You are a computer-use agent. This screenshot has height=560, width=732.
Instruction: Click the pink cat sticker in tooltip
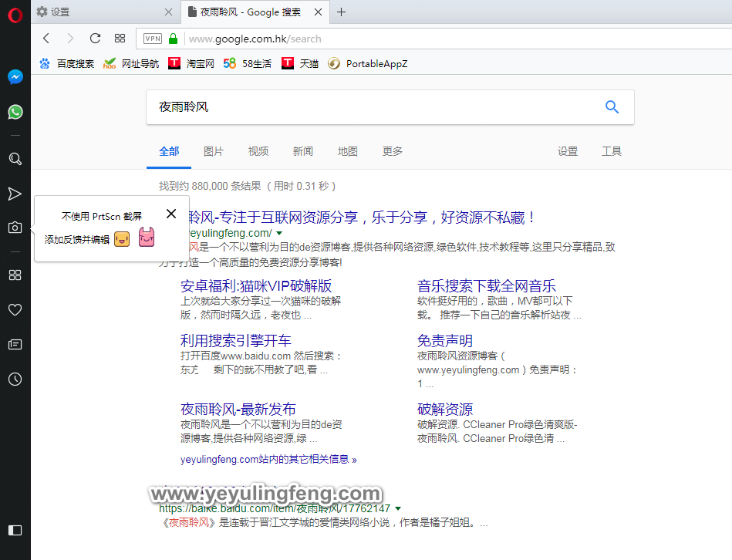point(147,238)
